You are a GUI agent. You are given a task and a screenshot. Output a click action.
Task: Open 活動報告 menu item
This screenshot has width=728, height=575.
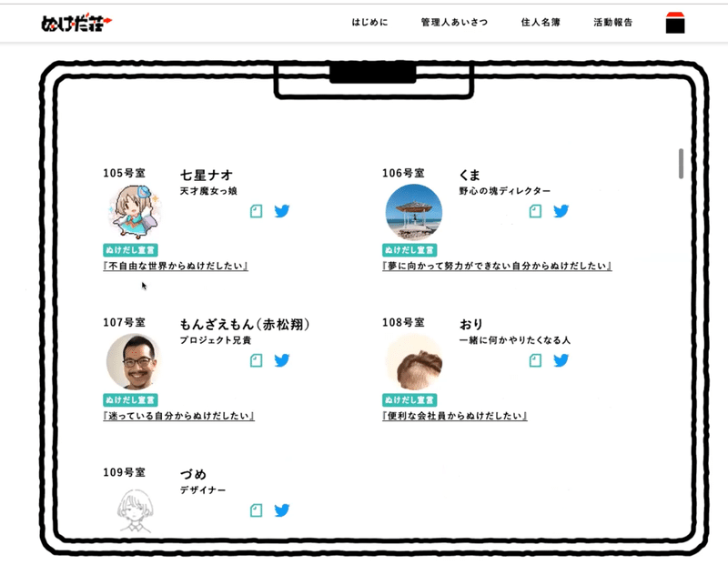coord(612,22)
